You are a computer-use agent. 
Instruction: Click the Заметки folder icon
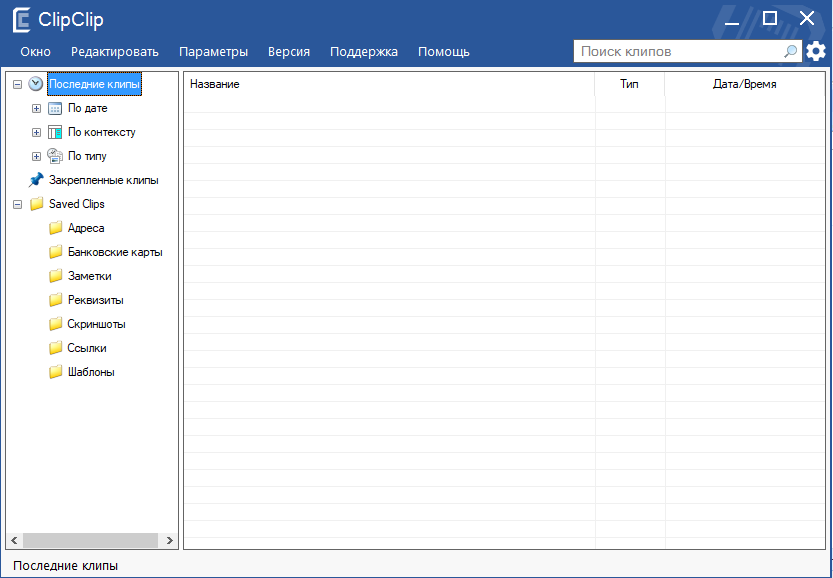click(x=55, y=276)
